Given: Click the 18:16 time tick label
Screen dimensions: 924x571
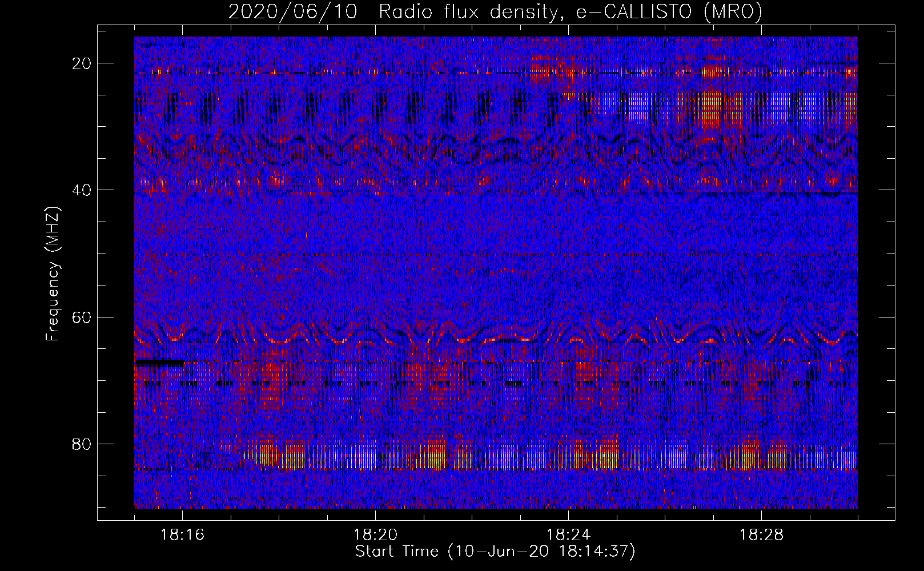Looking at the screenshot, I should [183, 535].
